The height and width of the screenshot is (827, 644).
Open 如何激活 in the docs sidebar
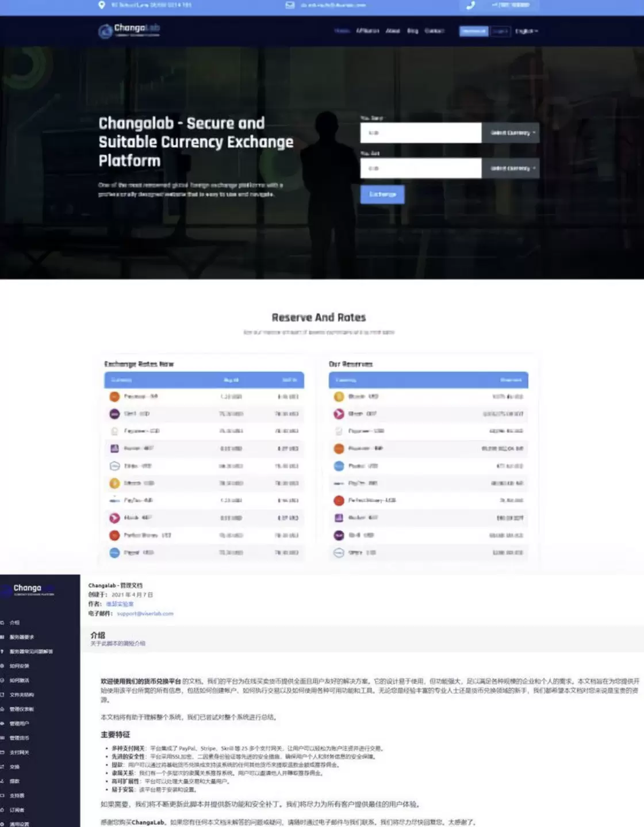coord(19,680)
